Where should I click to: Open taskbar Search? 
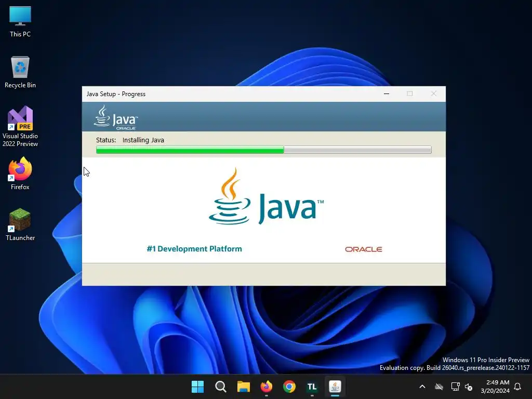[x=220, y=387]
